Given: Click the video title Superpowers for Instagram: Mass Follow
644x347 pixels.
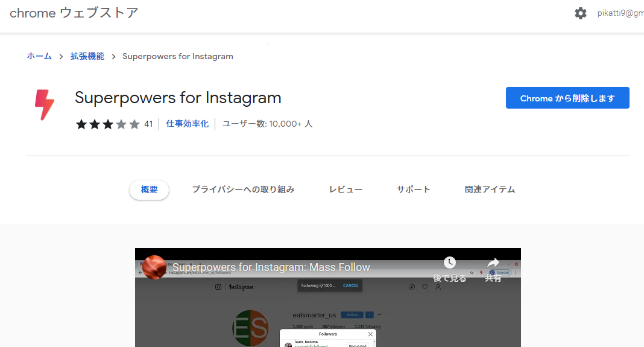Looking at the screenshot, I should point(271,267).
